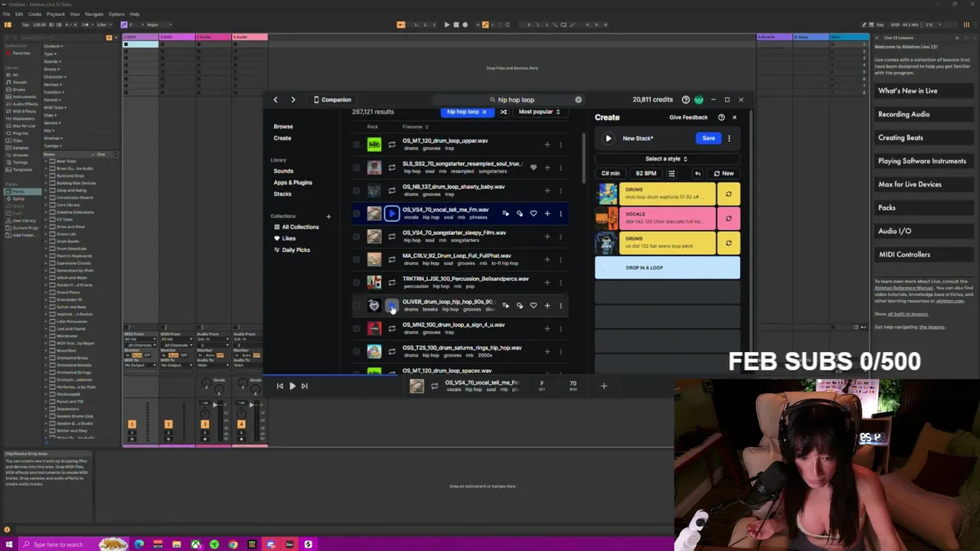This screenshot has width=980, height=551.
Task: Add current playing sample with bottom plus
Action: click(x=603, y=386)
